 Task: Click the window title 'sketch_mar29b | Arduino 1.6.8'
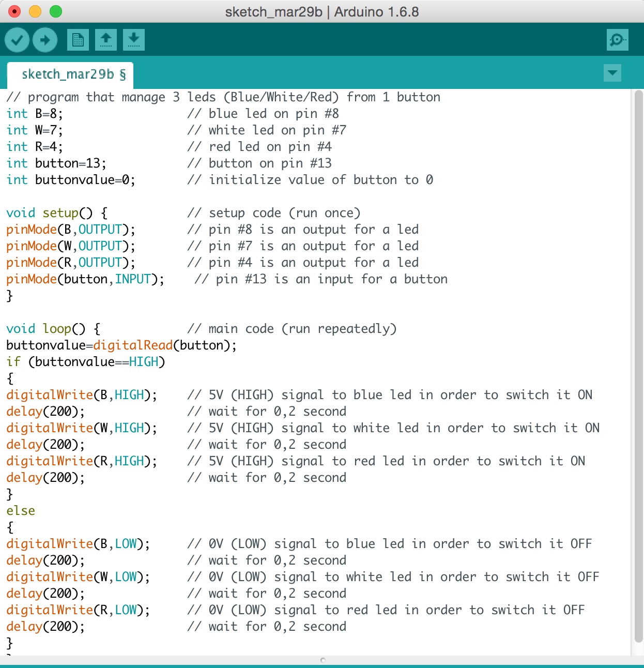(x=322, y=12)
